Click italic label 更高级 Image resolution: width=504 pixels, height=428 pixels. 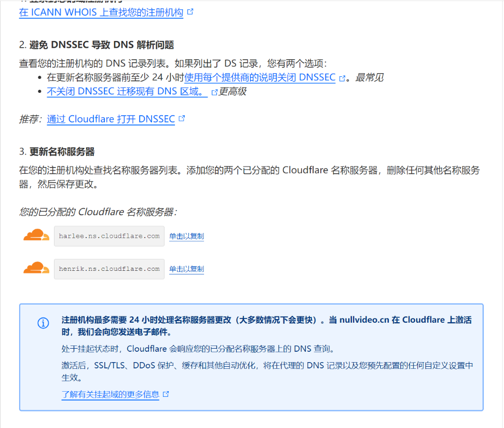tap(232, 92)
